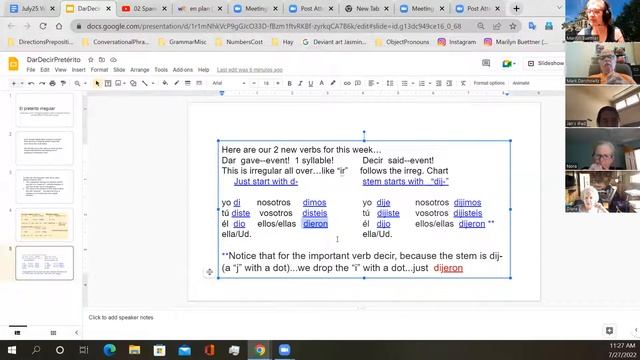Click the Undo arrow in Slides toolbar
640x360 pixels.
(x=31, y=83)
